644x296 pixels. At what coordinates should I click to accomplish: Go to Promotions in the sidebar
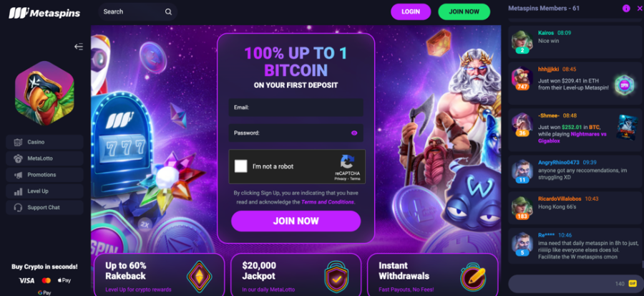pyautogui.click(x=44, y=175)
